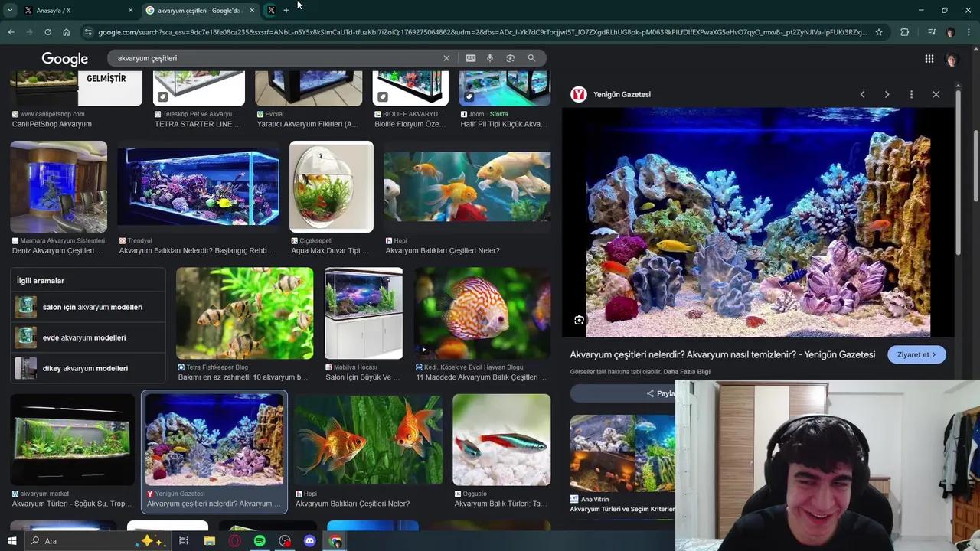Screen dimensions: 980x551
Task: Click the Lens icon on preview image
Action: coord(579,321)
